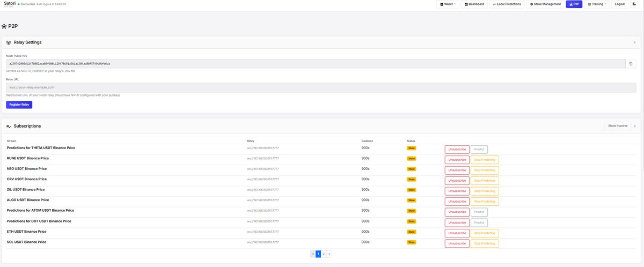Screen dimensions: 644x267
Task: Click the Cadence column header
Action: tap(367, 141)
